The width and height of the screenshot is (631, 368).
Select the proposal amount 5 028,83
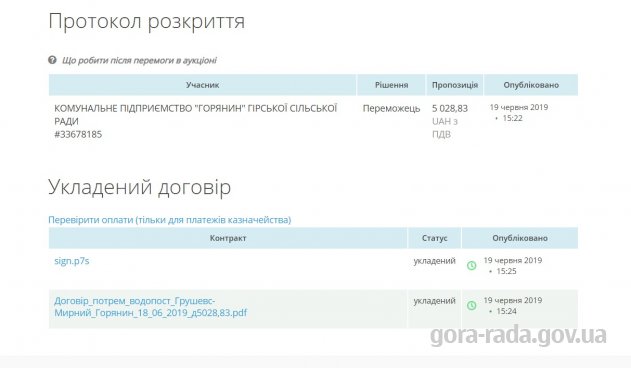pyautogui.click(x=450, y=109)
